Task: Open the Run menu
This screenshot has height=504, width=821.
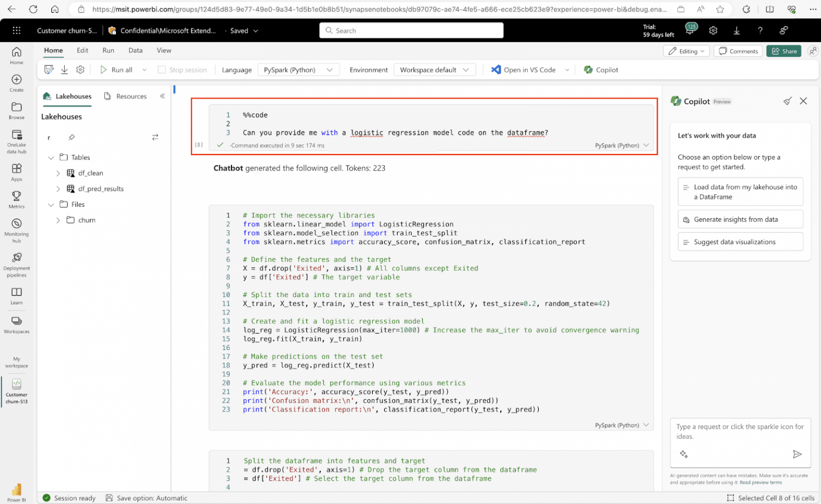Action: 108,50
